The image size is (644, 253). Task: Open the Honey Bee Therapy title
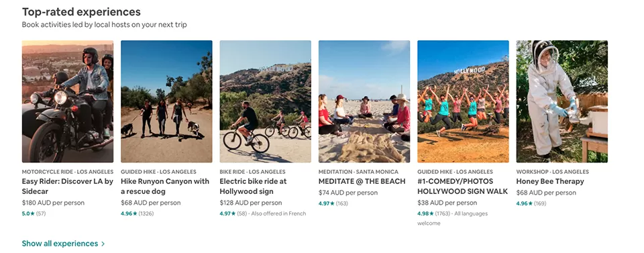550,181
